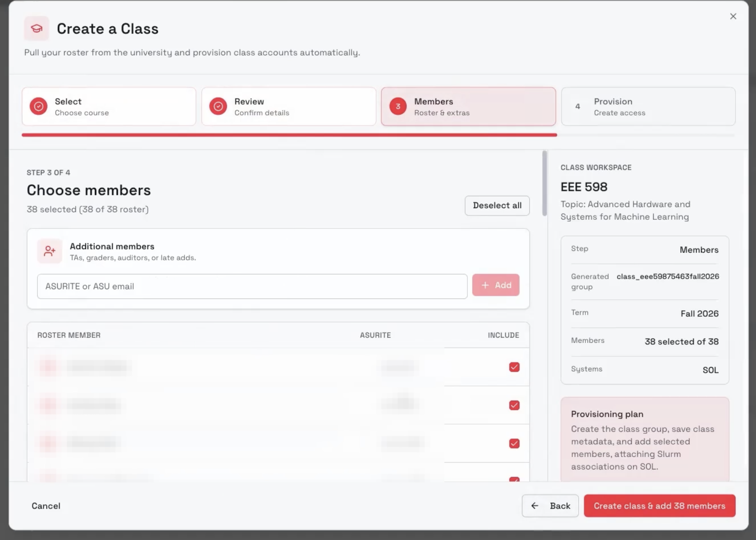This screenshot has width=756, height=540.
Task: Click the Additional members heading
Action: [112, 246]
